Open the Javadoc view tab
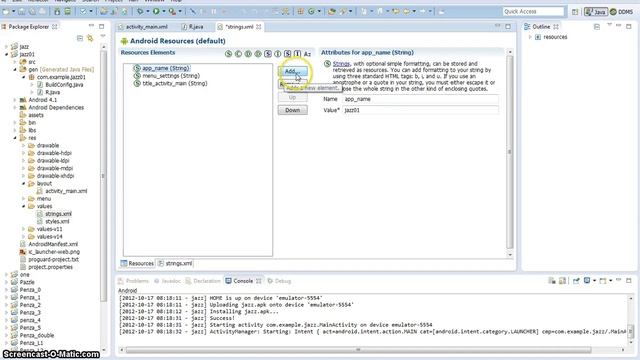640x360 pixels. point(167,281)
